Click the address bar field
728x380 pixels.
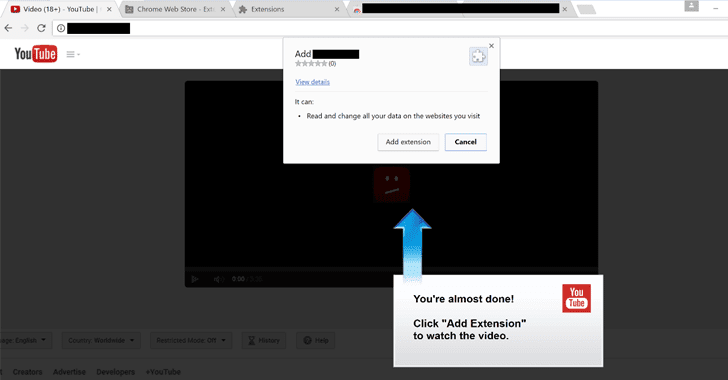[x=389, y=28]
